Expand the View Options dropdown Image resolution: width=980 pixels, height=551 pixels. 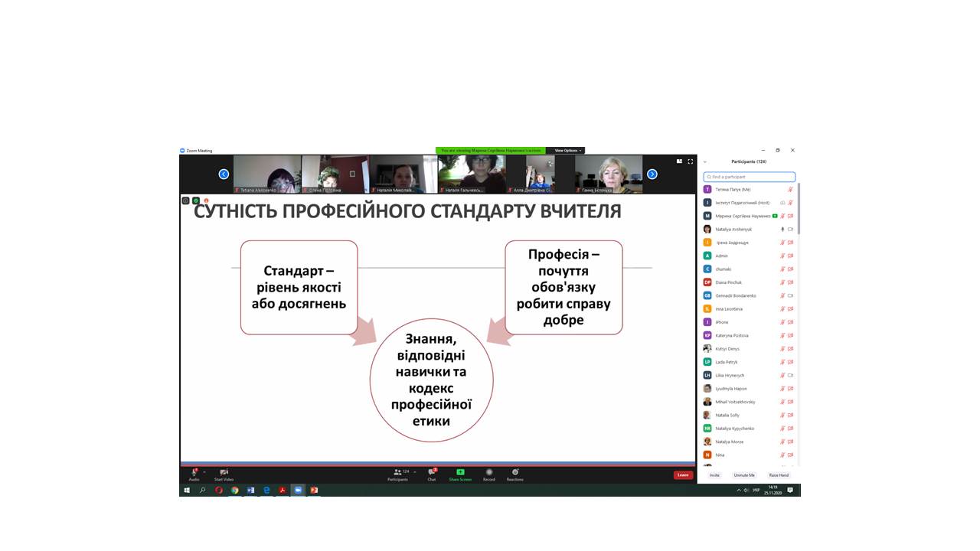coord(568,151)
